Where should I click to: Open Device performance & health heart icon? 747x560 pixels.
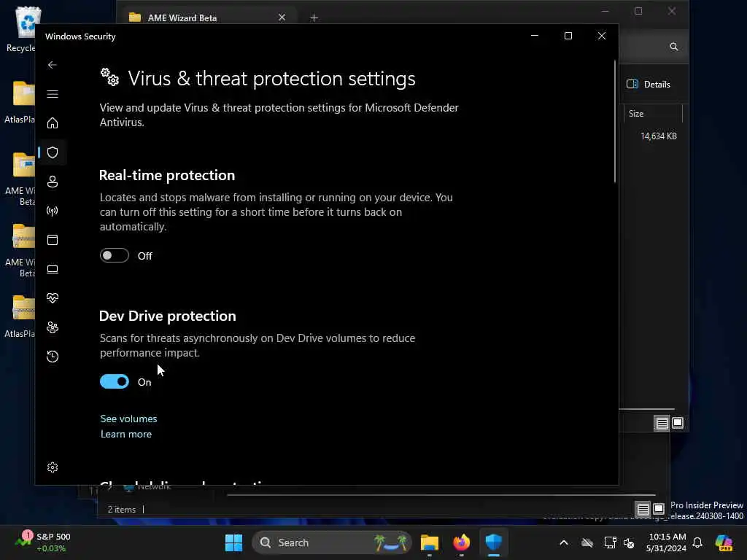coord(53,298)
